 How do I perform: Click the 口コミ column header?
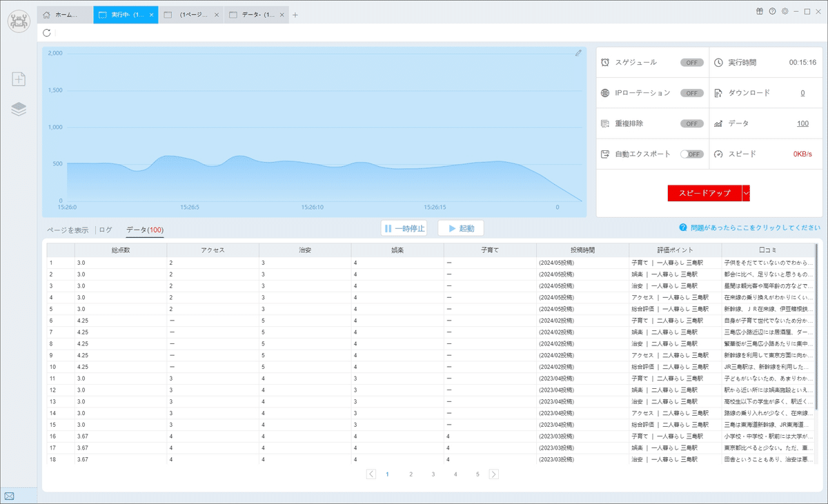767,250
